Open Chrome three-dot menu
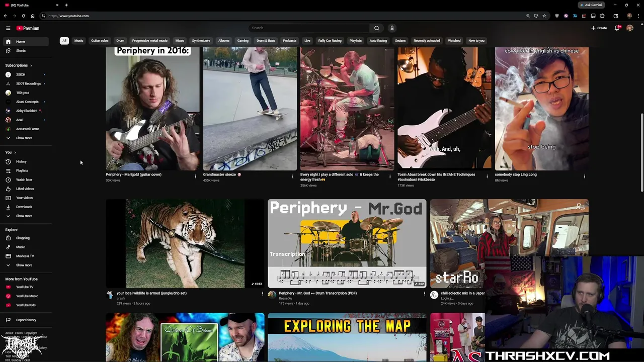This screenshot has height=362, width=644. pos(638,16)
